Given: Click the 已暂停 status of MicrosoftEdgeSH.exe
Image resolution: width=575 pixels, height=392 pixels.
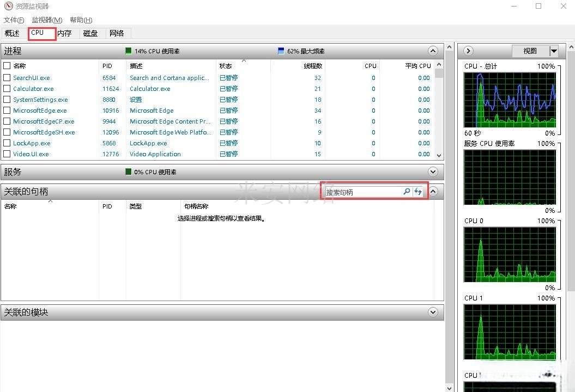Looking at the screenshot, I should point(228,132).
